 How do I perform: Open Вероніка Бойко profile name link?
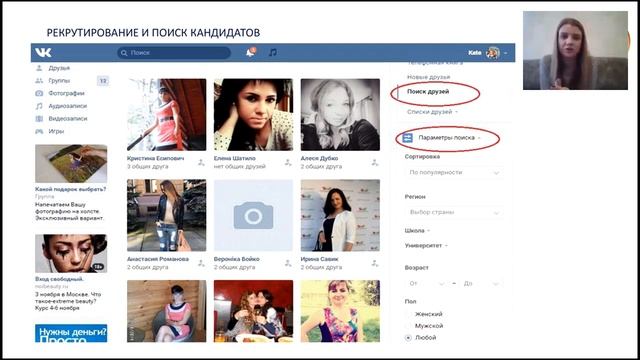pyautogui.click(x=236, y=259)
